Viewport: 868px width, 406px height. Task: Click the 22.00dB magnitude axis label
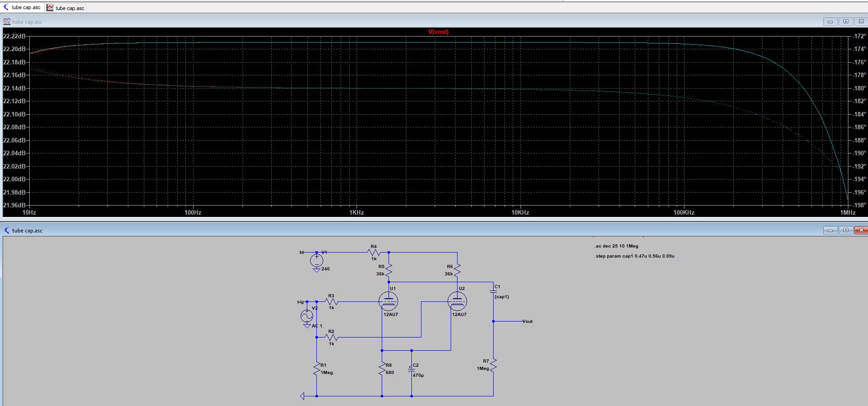14,179
